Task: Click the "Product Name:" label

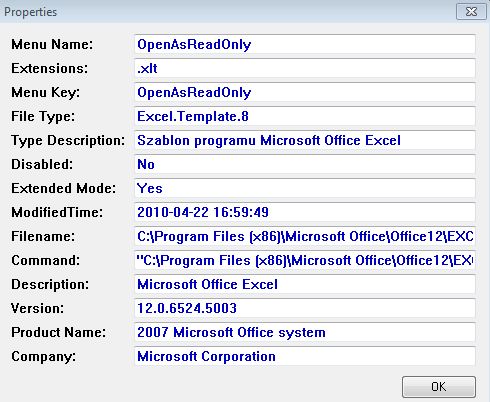Action: [x=59, y=332]
